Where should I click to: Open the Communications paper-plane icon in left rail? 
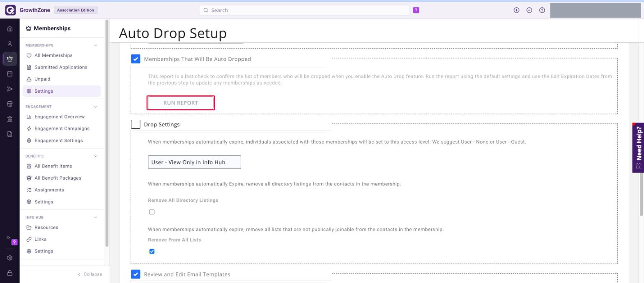coord(10,89)
